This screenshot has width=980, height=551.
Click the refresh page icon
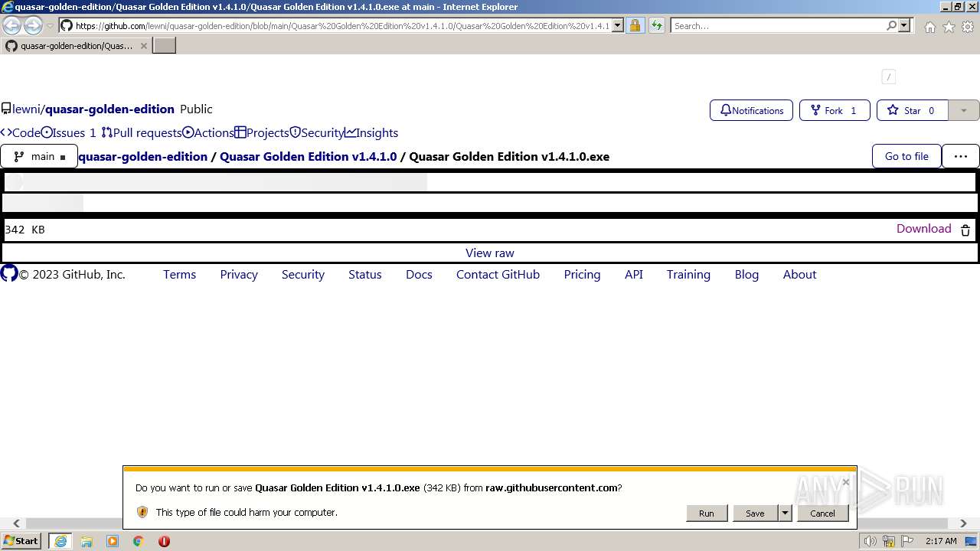[x=657, y=25]
